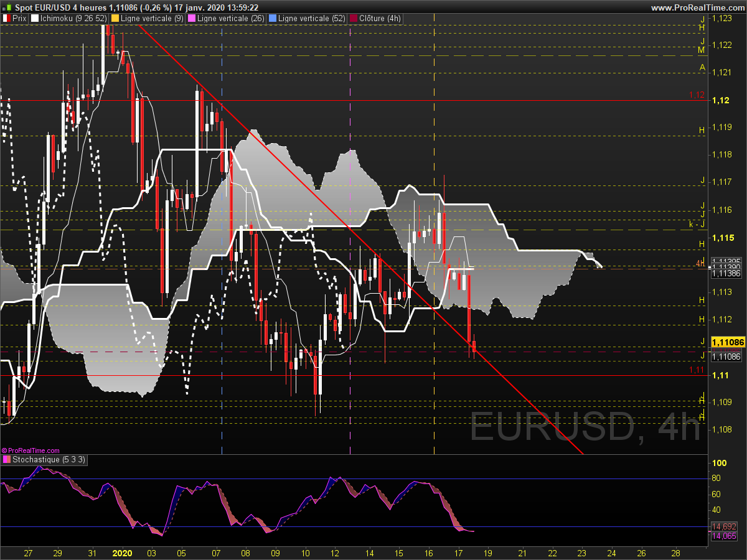
Task: Select the Ligne verticale (52) label
Action: coord(311,19)
